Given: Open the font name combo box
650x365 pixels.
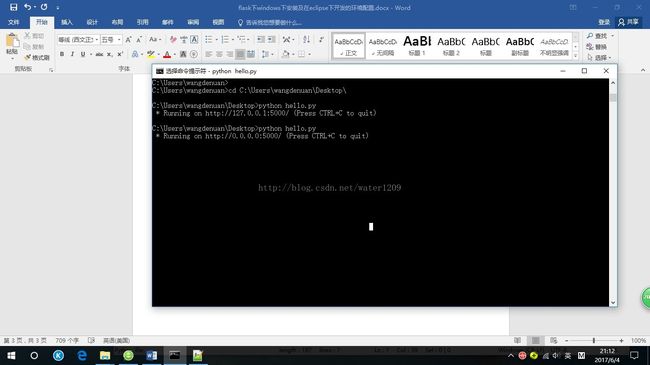Looking at the screenshot, I should point(78,39).
